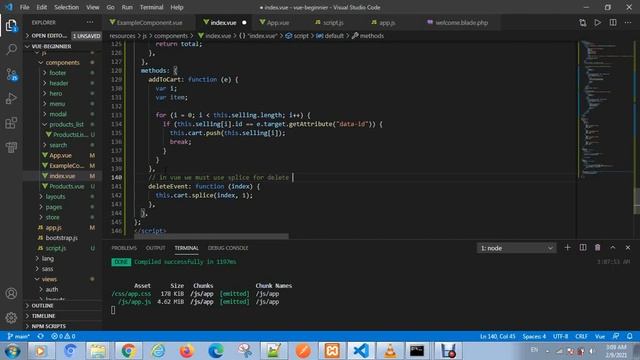Open the Extensions view
This screenshot has width=640, height=360.
(x=11, y=123)
